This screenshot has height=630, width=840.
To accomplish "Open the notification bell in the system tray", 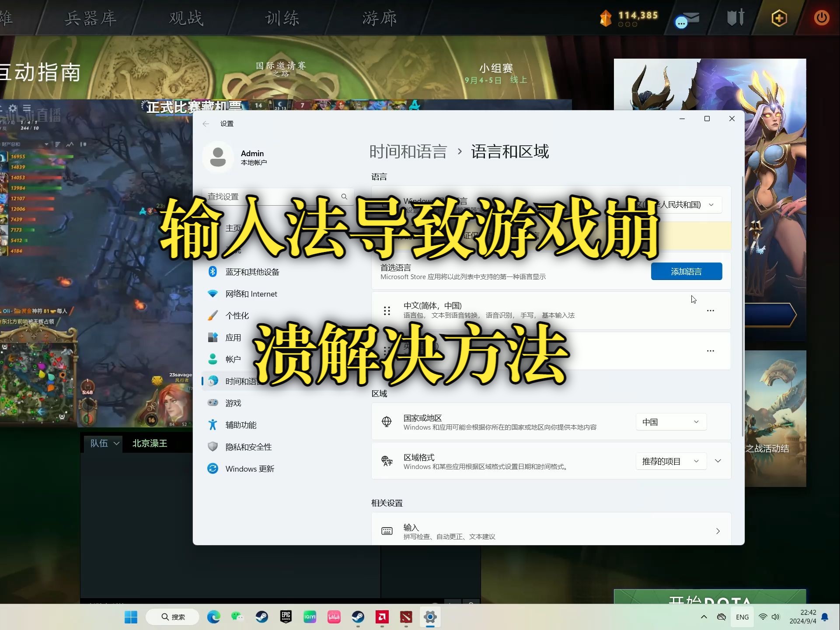I will [x=825, y=617].
